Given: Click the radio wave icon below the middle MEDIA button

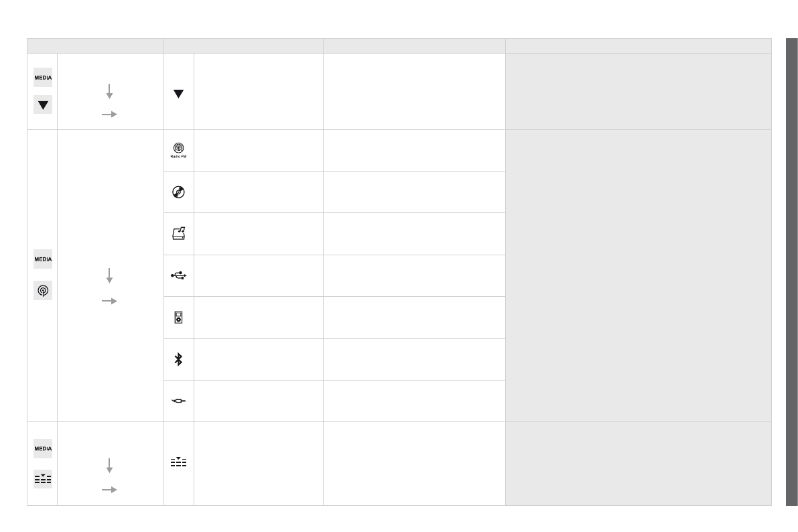Looking at the screenshot, I should [43, 291].
